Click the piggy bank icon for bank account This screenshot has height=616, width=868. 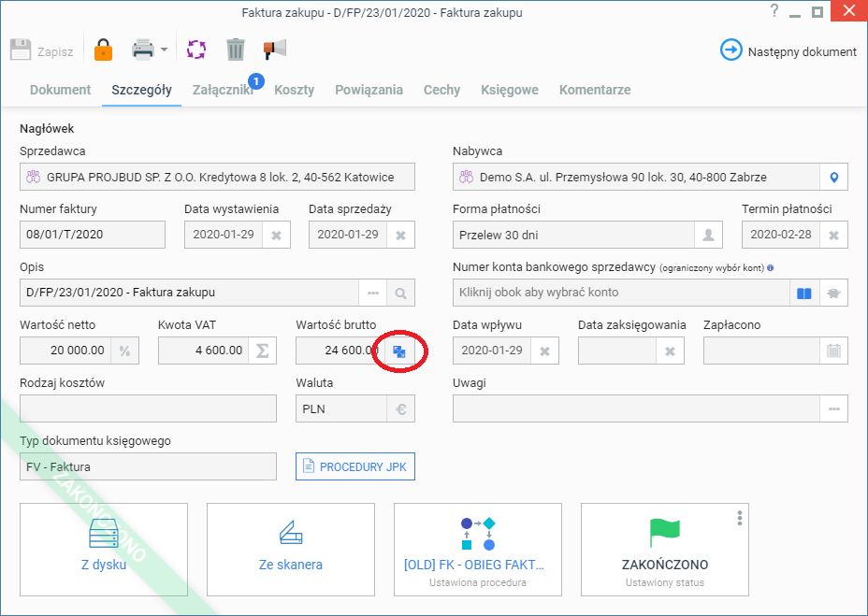(x=833, y=293)
